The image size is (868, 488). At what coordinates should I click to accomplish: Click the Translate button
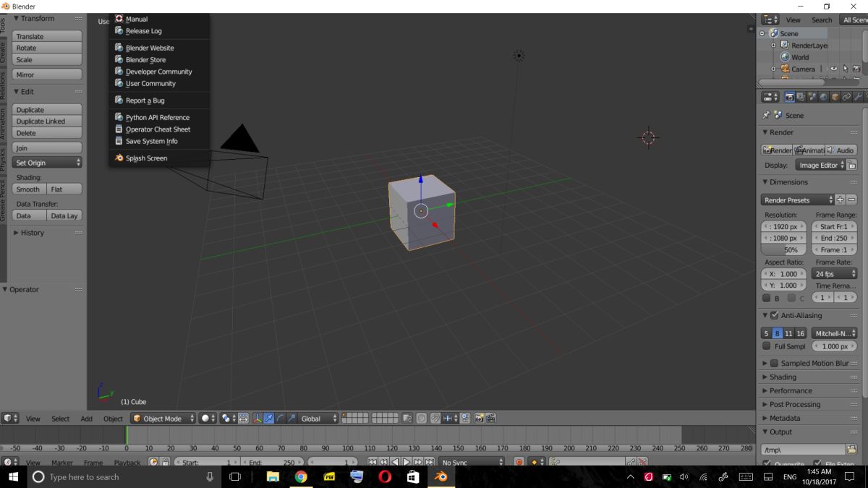47,36
